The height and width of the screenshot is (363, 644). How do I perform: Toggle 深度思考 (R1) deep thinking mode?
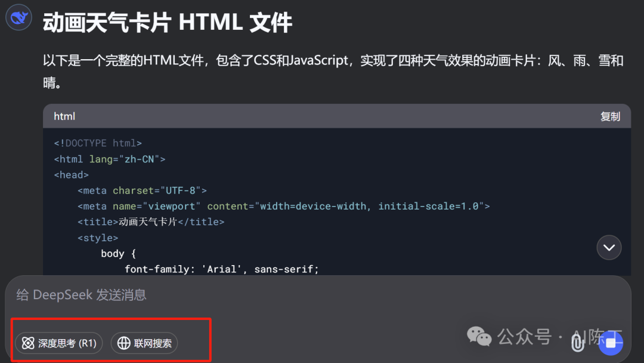59,343
